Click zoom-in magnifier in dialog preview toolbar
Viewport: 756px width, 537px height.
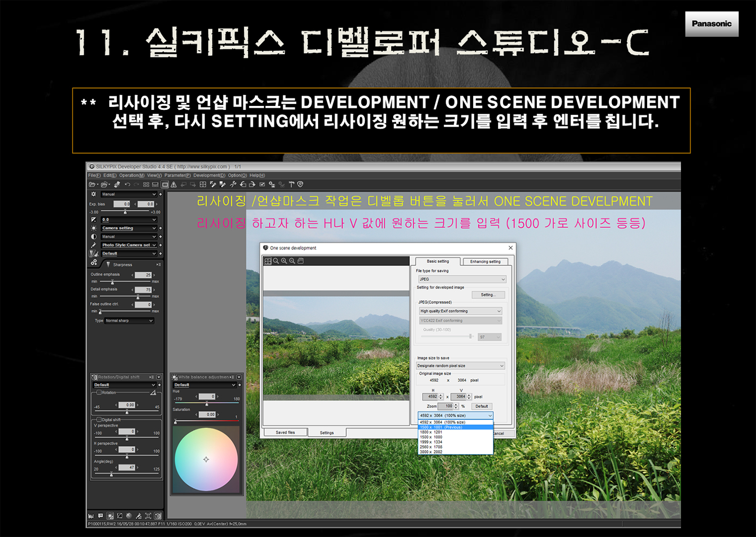point(284,261)
